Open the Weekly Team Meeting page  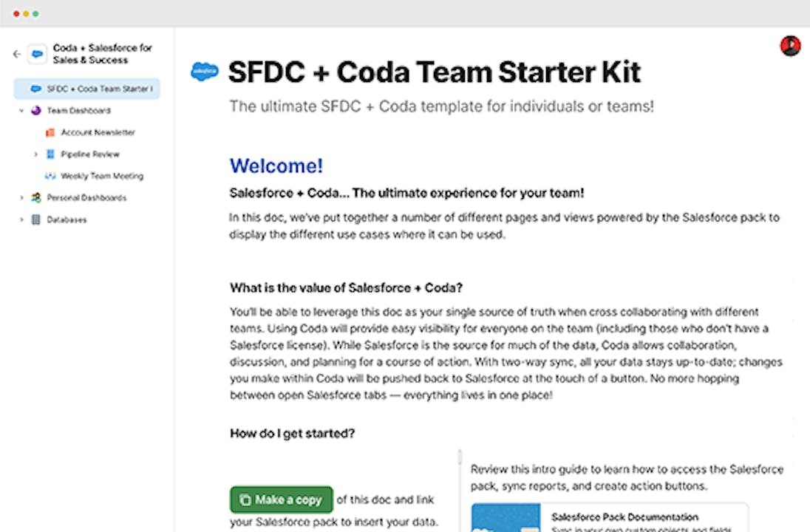click(x=102, y=177)
